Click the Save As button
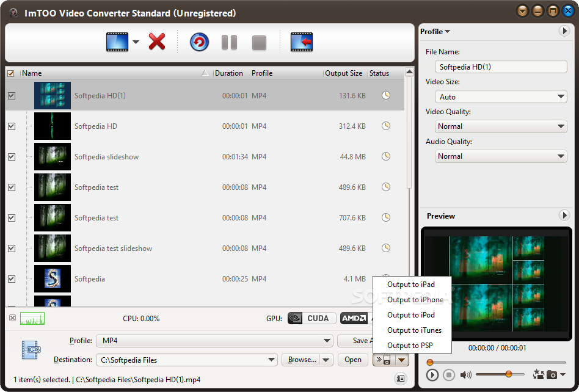 pos(355,341)
